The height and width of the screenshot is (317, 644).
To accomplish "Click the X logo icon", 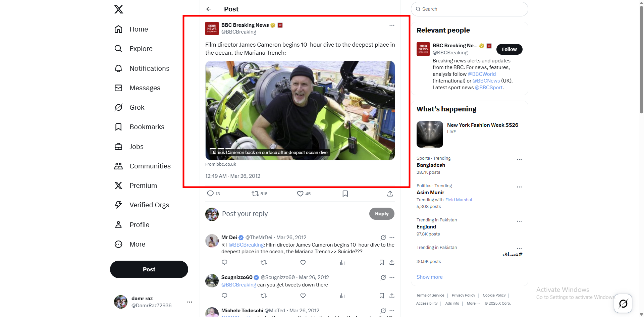I will click(119, 9).
